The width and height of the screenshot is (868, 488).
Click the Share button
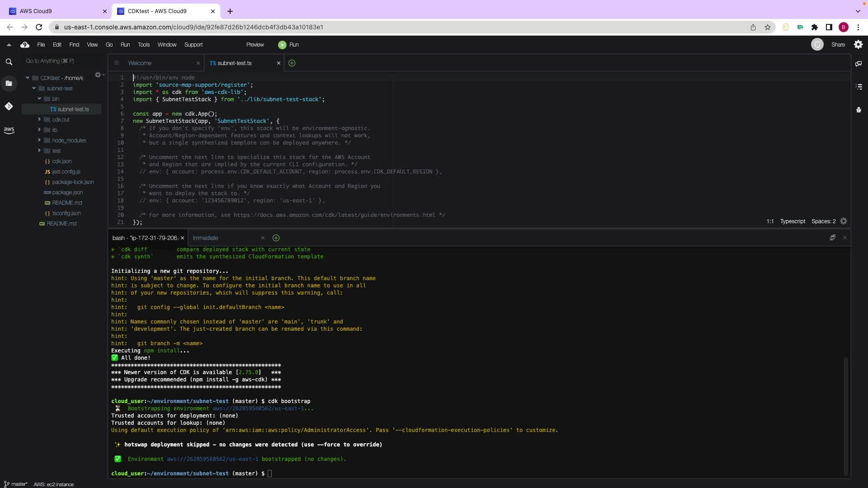tap(838, 45)
